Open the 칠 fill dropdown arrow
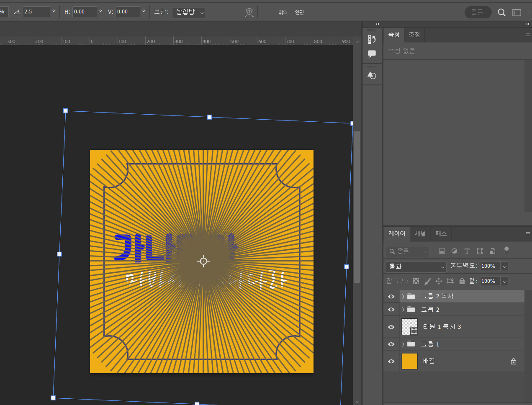532x405 pixels. [504, 282]
